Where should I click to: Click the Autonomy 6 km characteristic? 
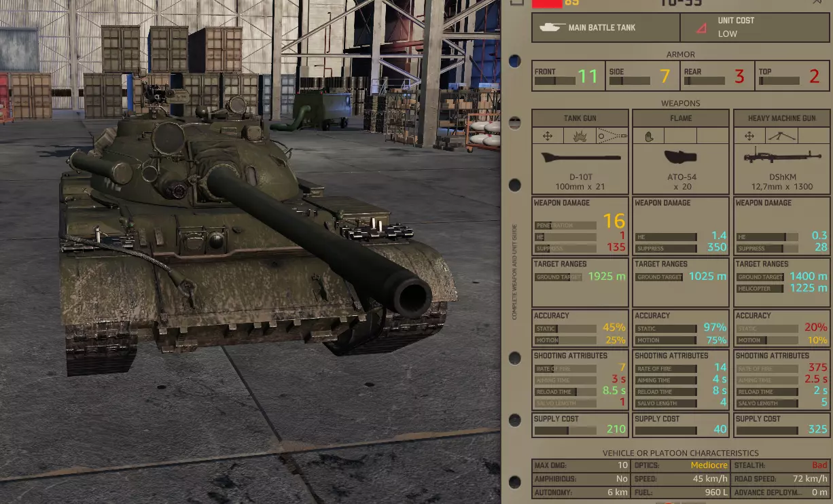[581, 492]
